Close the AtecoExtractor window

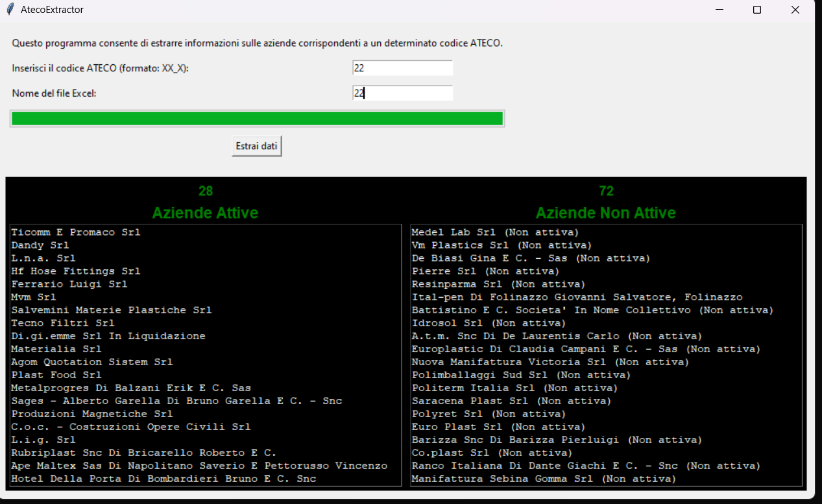click(x=795, y=10)
